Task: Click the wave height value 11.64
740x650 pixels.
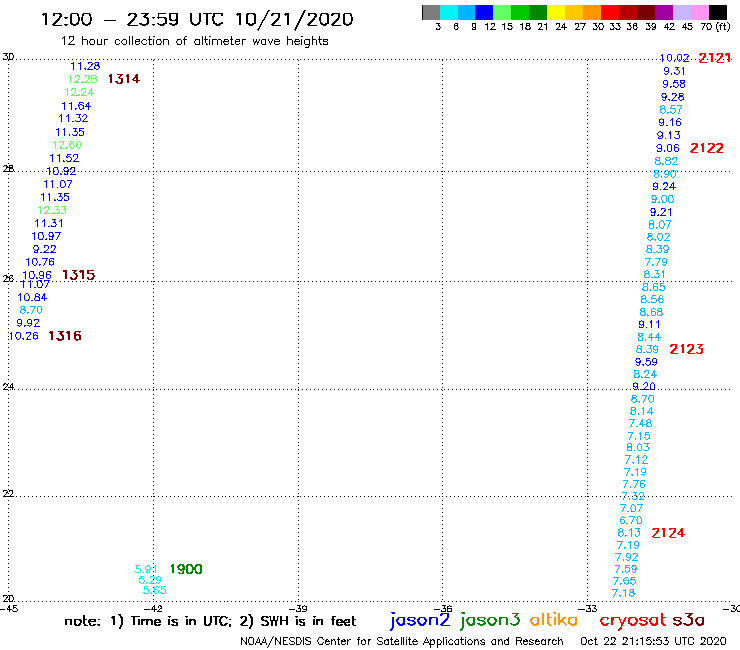Action: click(76, 106)
